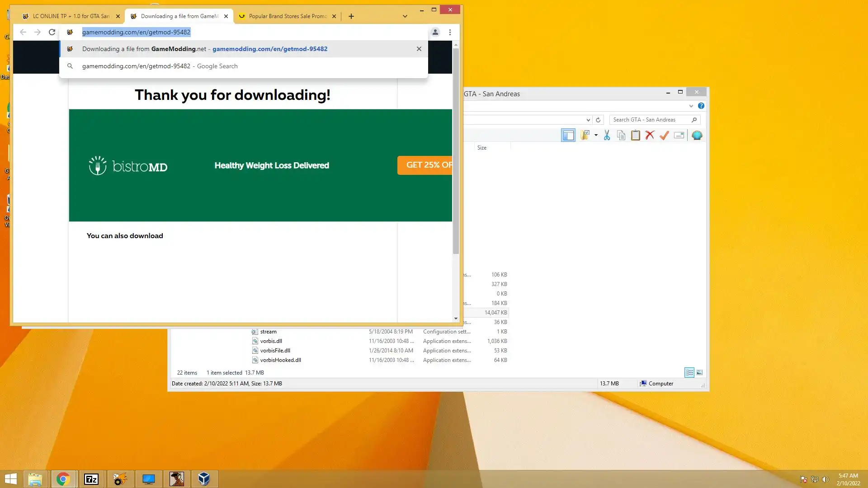Switch to large icons view in status bar
Screen dimensions: 868x488
click(699, 372)
